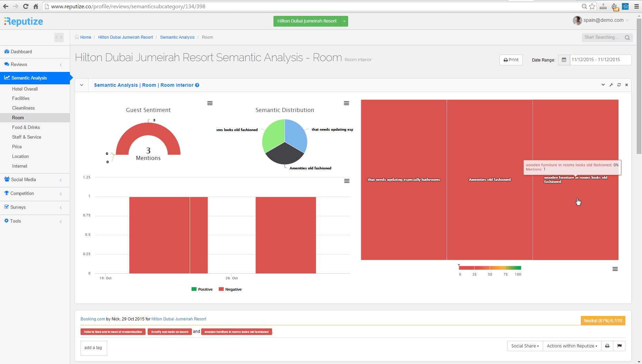Select Cleanliness in the sidebar
The image size is (642, 364).
pyautogui.click(x=24, y=108)
